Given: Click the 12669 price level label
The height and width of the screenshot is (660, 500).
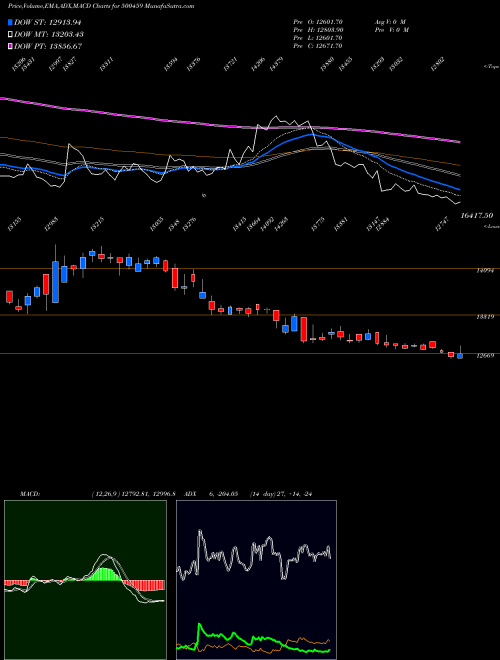Looking at the screenshot, I should (485, 356).
